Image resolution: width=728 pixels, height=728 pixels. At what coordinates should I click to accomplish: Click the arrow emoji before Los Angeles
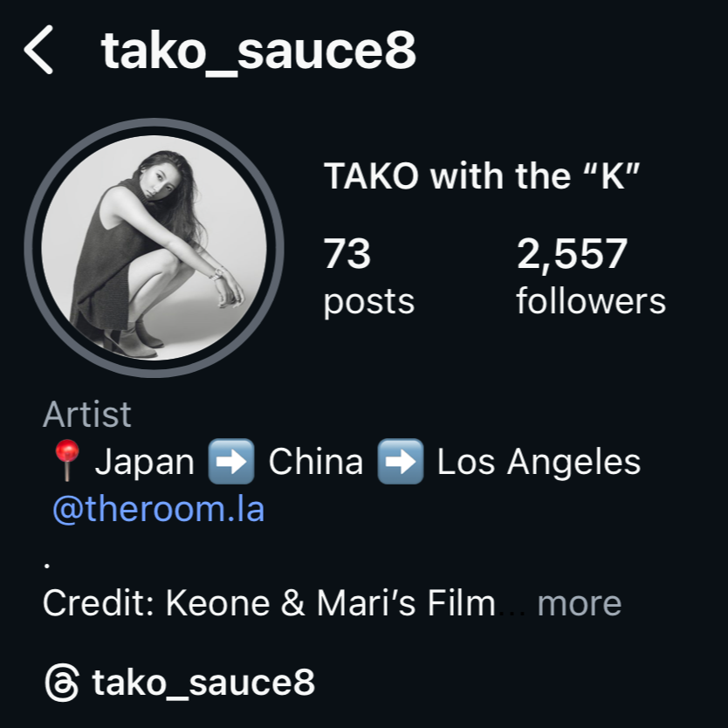pos(400,462)
